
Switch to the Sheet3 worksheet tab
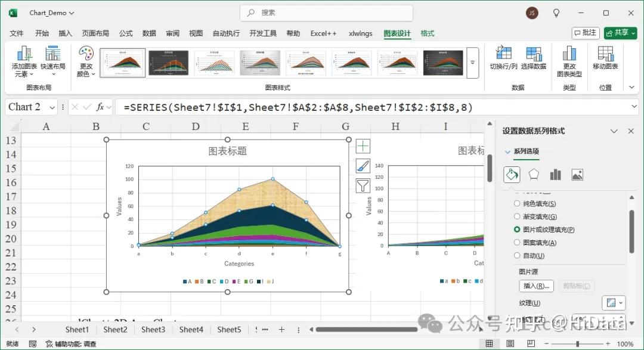pyautogui.click(x=153, y=329)
